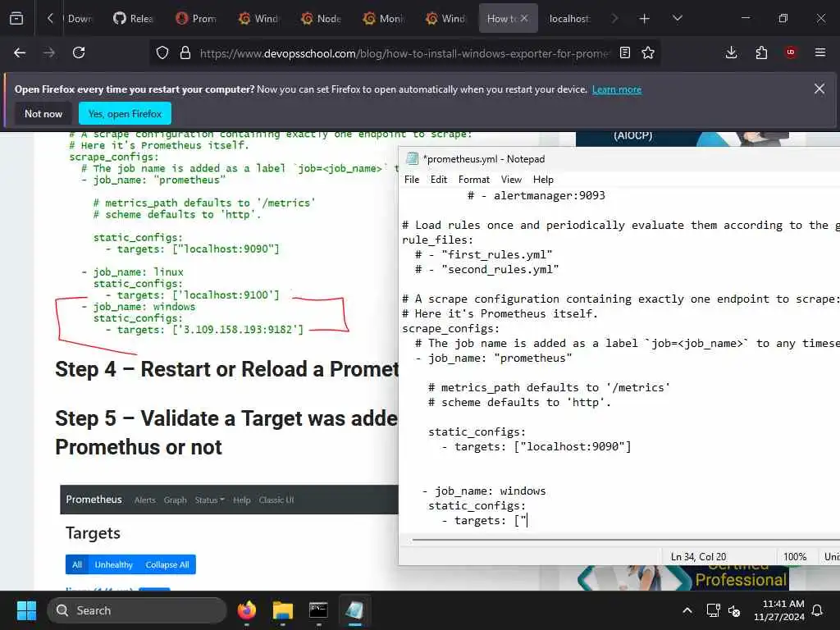This screenshot has width=840, height=630.
Task: Open the Downloads panel icon
Action: coord(731,52)
